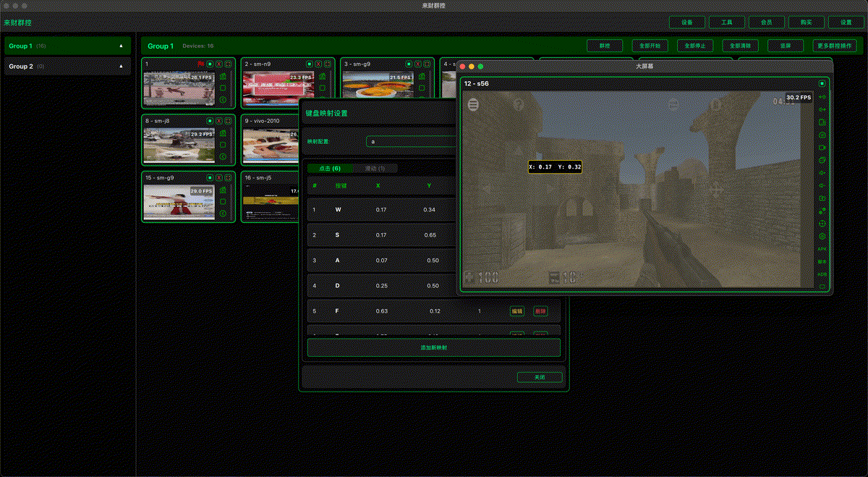Image resolution: width=868 pixels, height=477 pixels.
Task: Click APK icon in big screen sidebar
Action: pos(822,249)
